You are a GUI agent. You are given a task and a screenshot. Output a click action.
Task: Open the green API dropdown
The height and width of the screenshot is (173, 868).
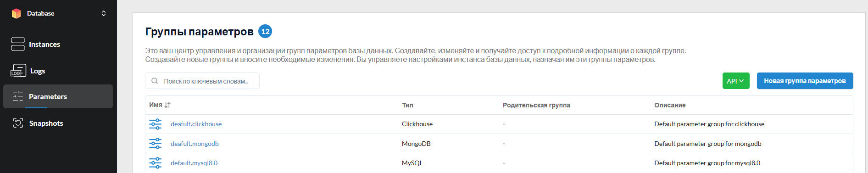click(x=736, y=81)
